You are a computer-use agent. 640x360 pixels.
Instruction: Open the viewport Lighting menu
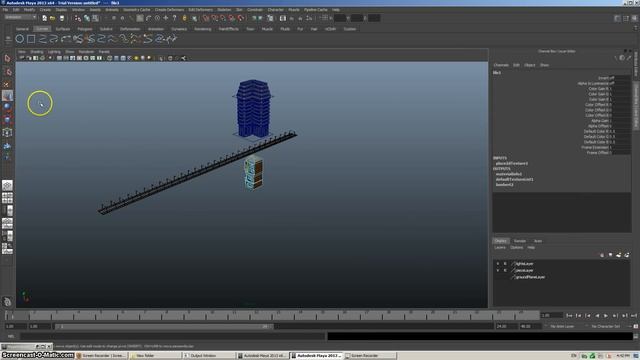[x=54, y=52]
